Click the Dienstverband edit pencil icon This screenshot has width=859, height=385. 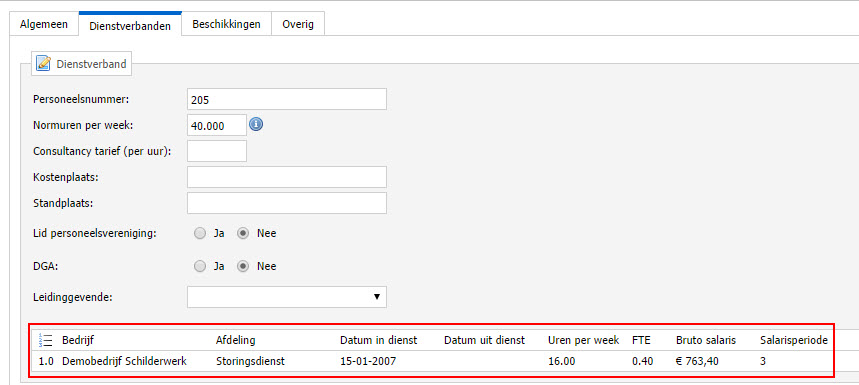tap(43, 64)
